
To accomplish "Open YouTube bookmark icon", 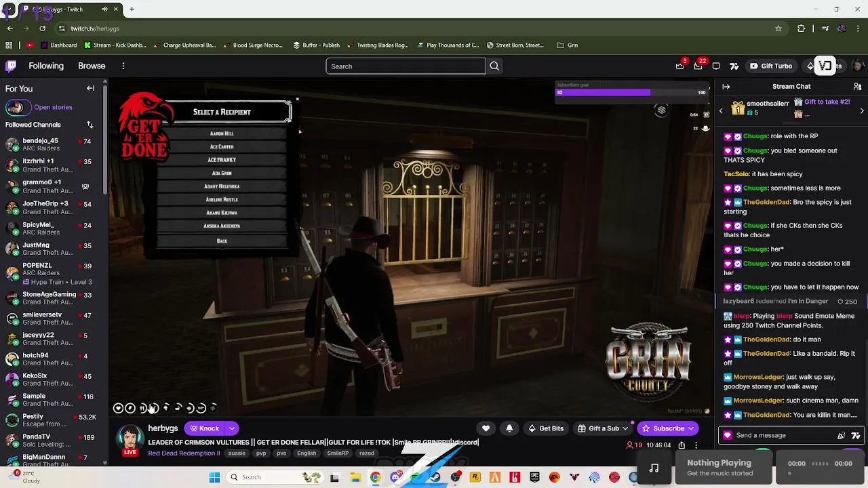I will [30, 45].
